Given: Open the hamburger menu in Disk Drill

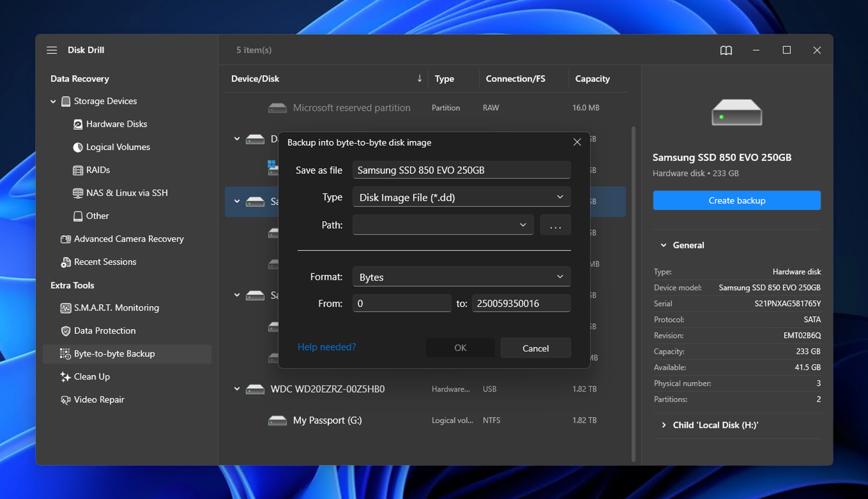Looking at the screenshot, I should tap(52, 50).
